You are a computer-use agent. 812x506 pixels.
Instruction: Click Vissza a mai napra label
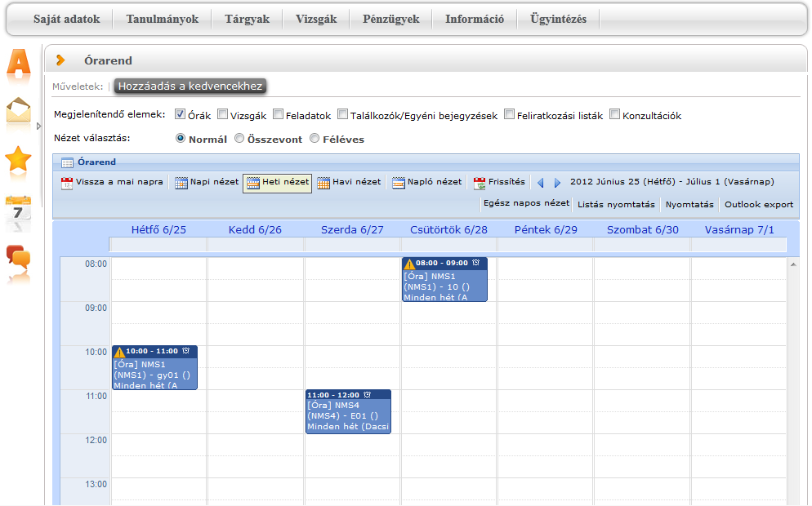coord(119,182)
